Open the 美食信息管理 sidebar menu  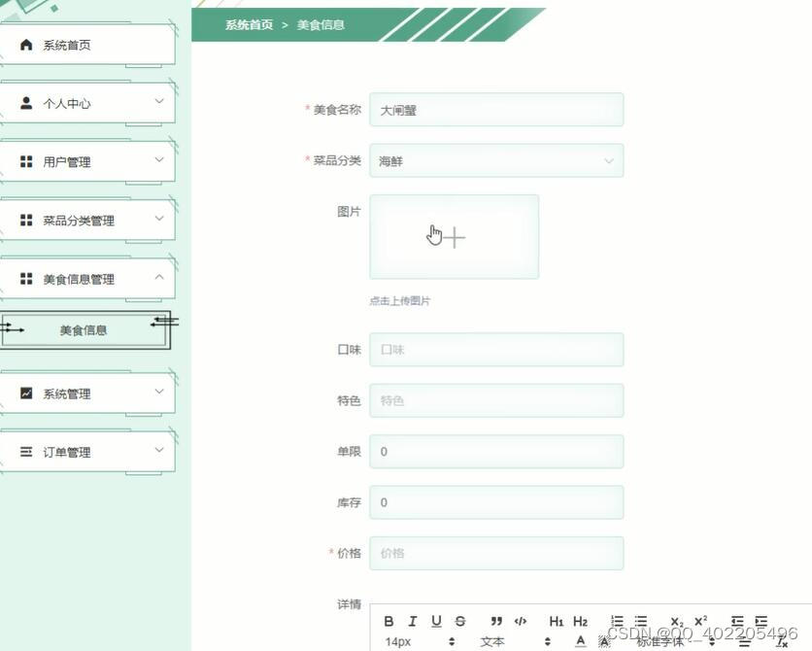point(87,279)
